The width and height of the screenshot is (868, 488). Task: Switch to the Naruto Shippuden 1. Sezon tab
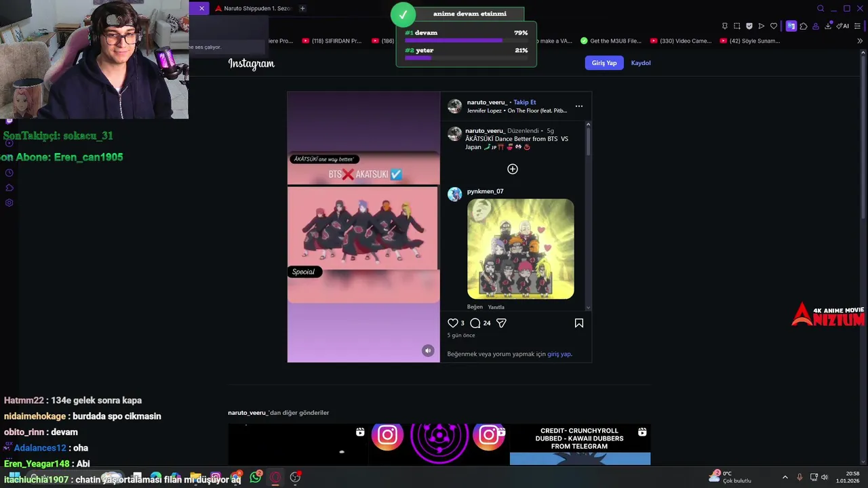(x=254, y=9)
